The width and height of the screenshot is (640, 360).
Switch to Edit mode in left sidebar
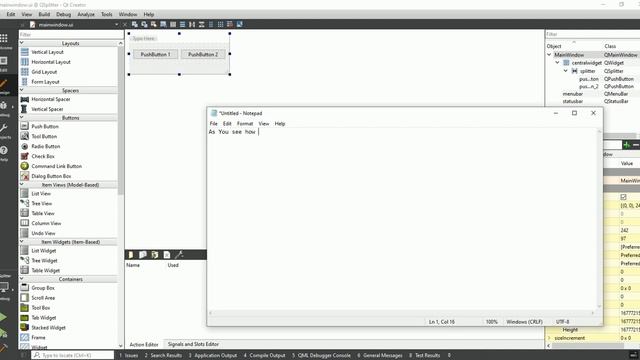click(4, 63)
